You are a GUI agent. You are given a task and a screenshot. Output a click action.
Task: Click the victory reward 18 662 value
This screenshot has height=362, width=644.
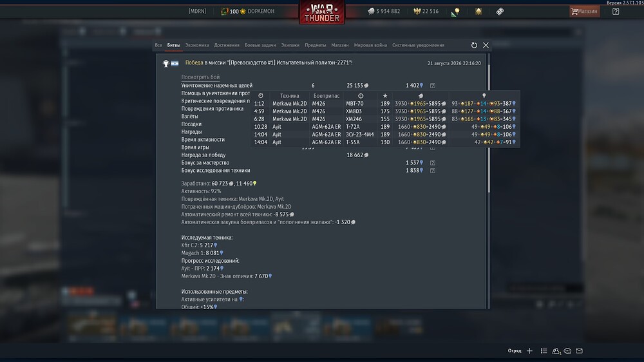(x=357, y=155)
